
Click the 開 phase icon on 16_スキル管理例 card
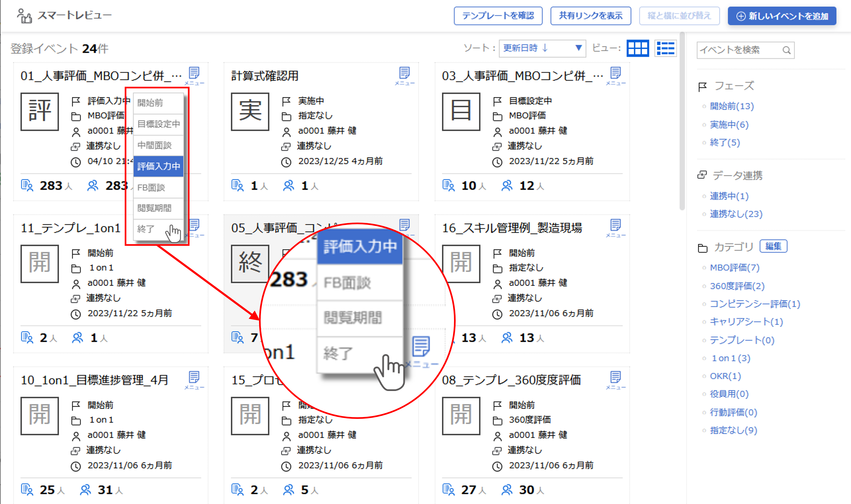pos(461,264)
